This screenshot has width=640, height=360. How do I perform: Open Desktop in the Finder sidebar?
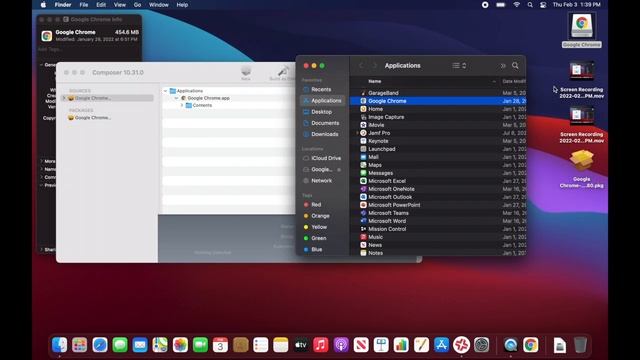(322, 112)
